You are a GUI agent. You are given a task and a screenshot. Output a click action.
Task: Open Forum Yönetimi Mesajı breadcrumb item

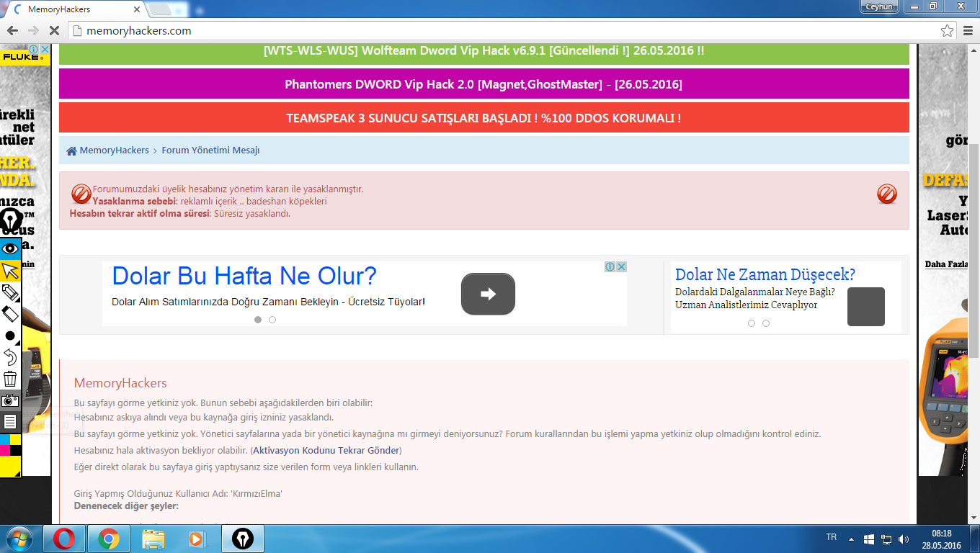(x=210, y=150)
